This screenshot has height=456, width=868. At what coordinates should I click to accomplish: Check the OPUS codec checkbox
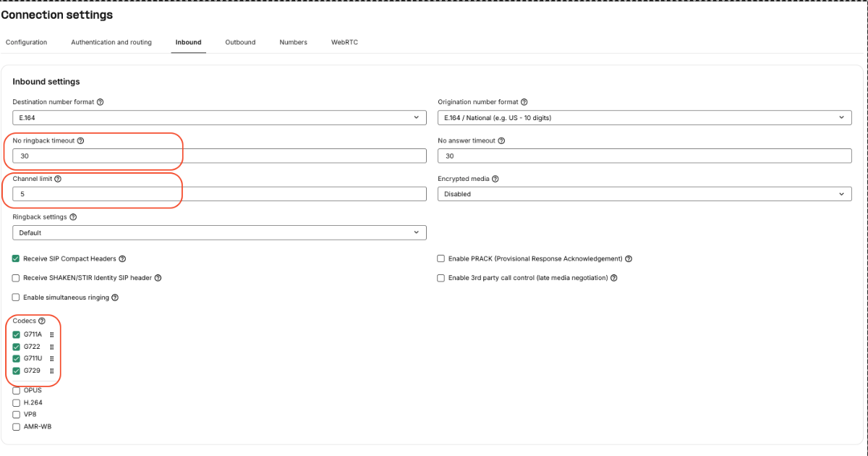[x=17, y=391]
